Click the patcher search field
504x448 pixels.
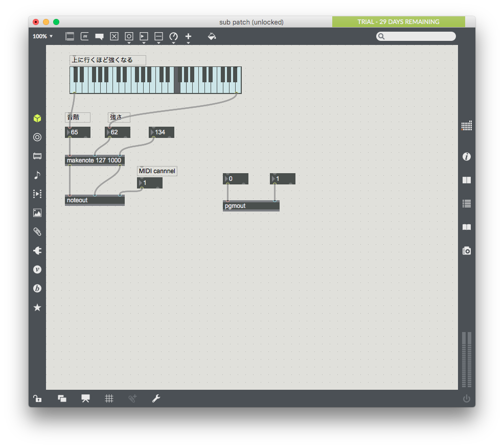click(x=416, y=36)
